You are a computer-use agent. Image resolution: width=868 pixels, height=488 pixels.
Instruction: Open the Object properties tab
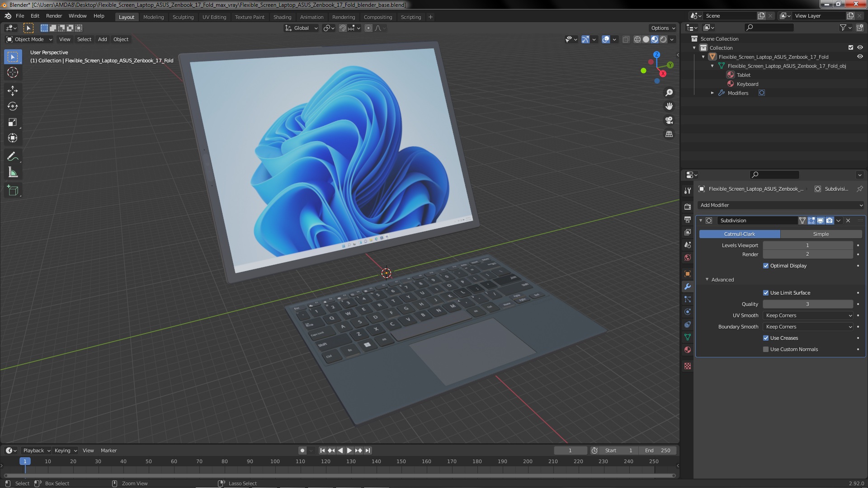click(688, 274)
